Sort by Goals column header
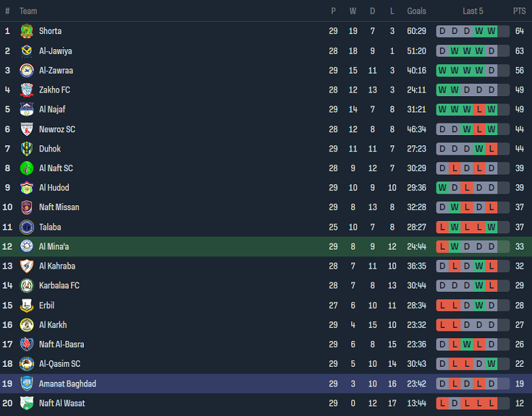532x416 pixels. (416, 11)
